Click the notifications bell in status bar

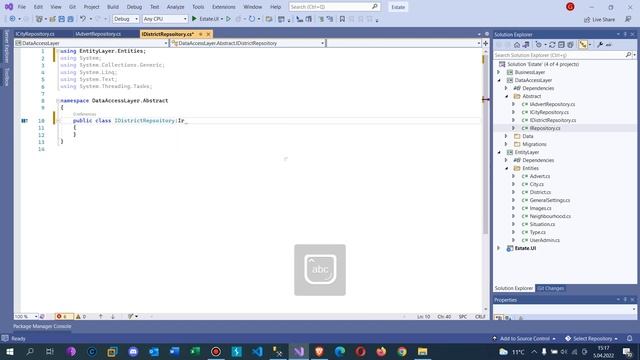tap(629, 338)
